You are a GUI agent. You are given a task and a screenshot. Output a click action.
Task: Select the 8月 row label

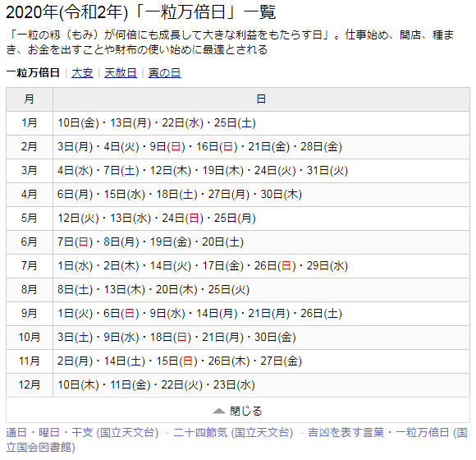tap(30, 289)
